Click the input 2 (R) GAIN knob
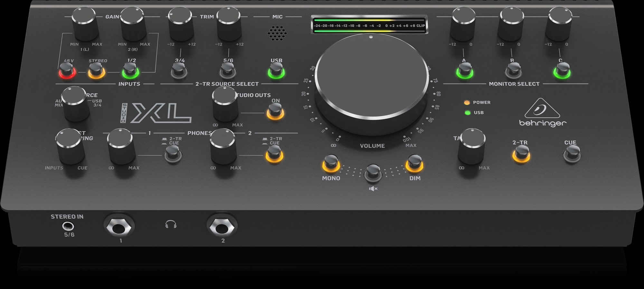Image resolution: width=644 pixels, height=289 pixels. pos(133,24)
